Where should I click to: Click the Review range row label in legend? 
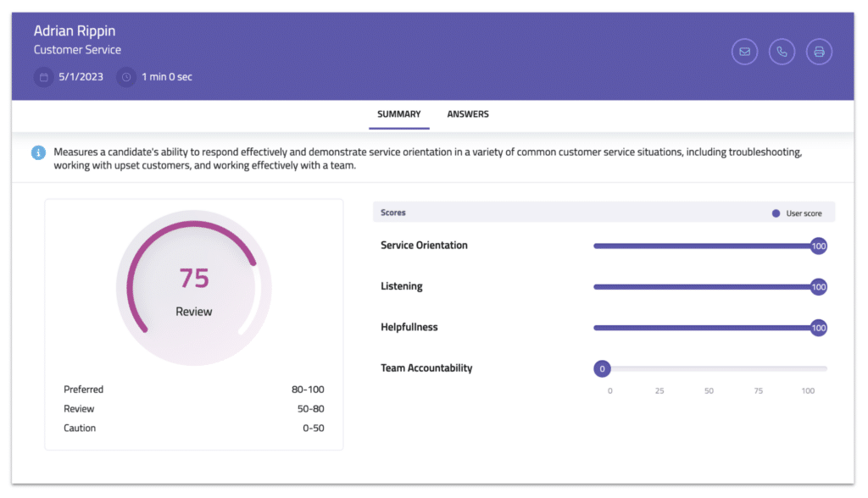(79, 409)
